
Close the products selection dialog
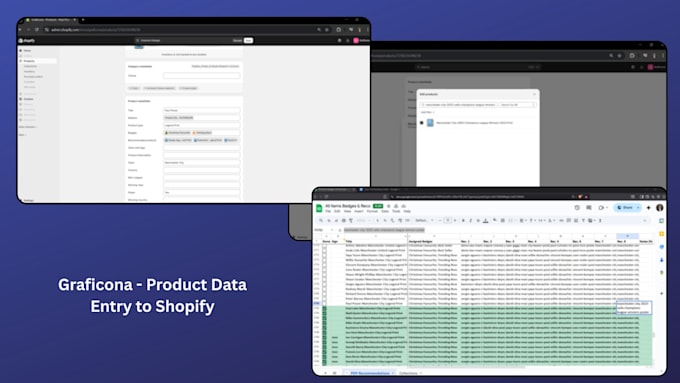click(x=534, y=94)
